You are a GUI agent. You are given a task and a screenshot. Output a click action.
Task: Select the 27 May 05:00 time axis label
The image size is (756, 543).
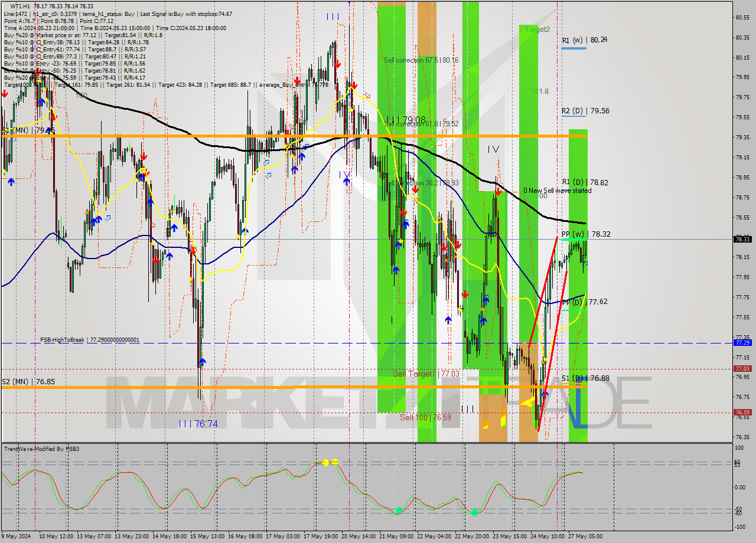586,537
